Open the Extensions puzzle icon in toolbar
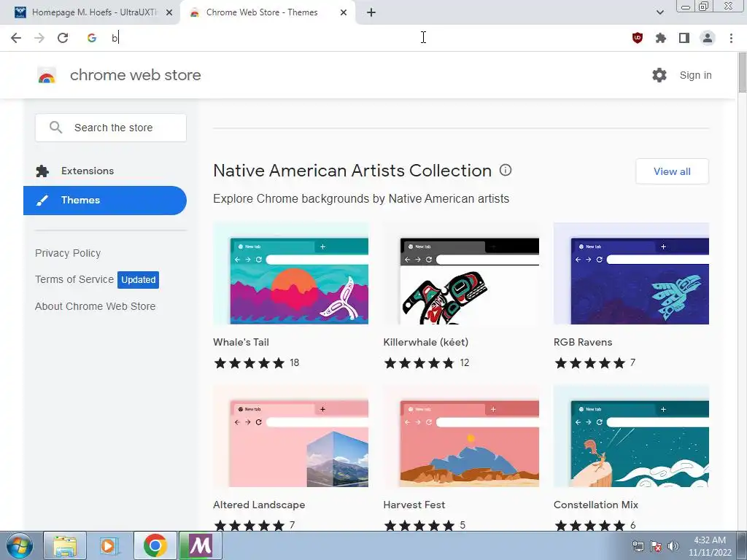The image size is (747, 560). point(661,38)
